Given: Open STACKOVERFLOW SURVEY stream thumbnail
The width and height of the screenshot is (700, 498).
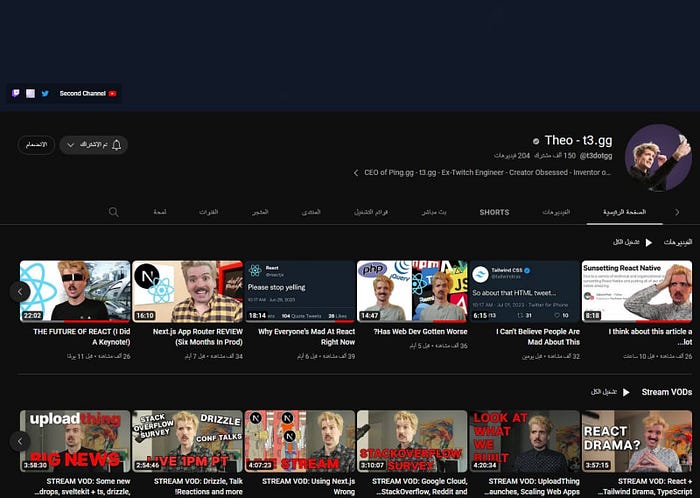Looking at the screenshot, I should pyautogui.click(x=412, y=441).
